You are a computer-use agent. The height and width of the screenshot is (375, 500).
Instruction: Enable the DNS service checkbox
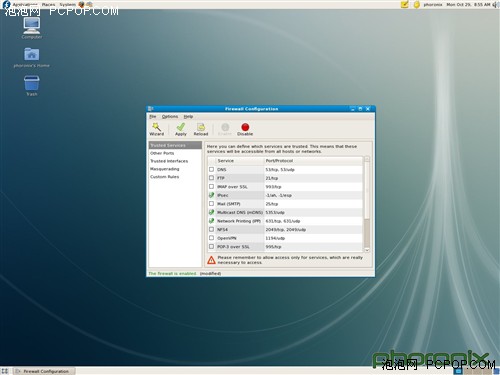click(211, 169)
